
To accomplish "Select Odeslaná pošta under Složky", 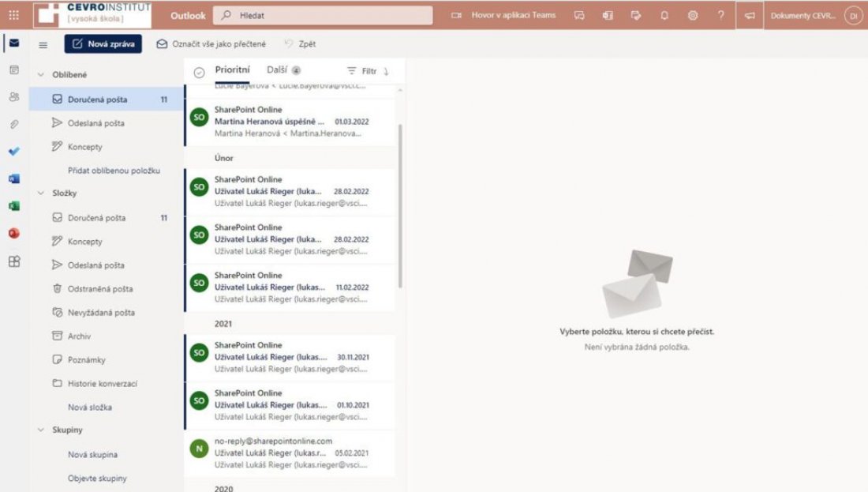I will point(107,265).
